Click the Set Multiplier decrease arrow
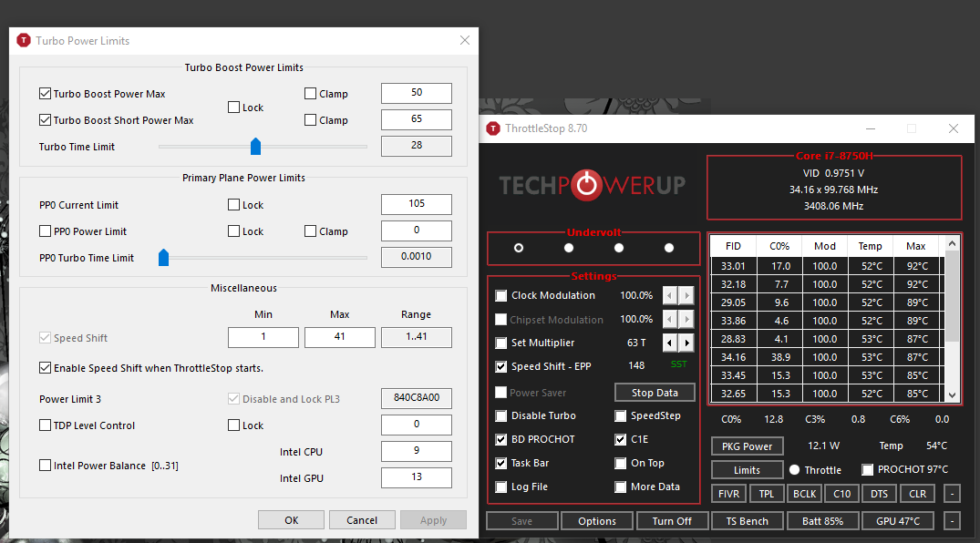 click(670, 343)
